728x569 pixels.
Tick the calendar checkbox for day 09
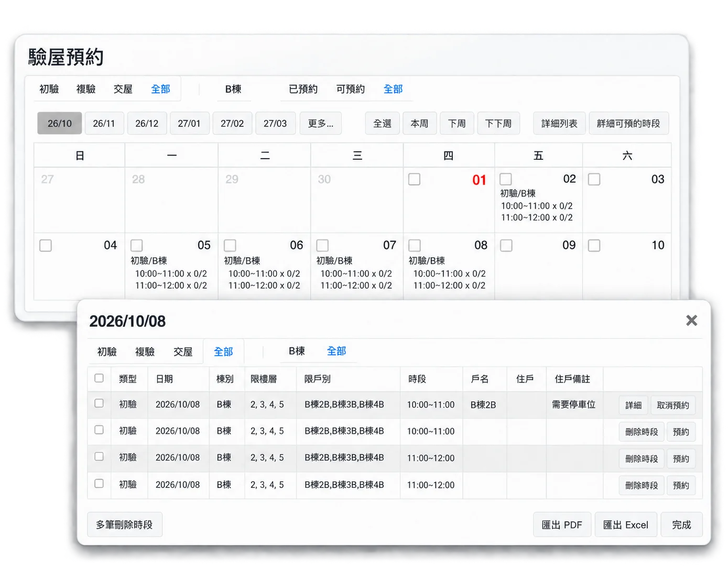click(506, 245)
